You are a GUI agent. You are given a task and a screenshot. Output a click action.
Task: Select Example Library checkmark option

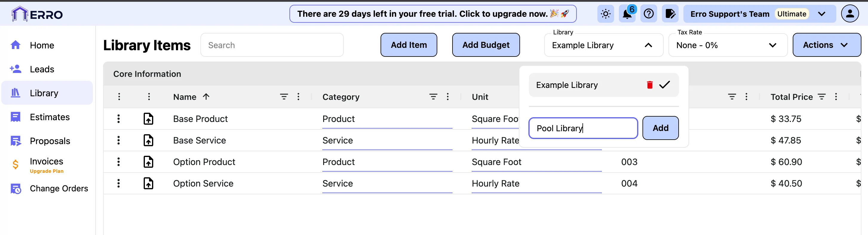point(664,85)
